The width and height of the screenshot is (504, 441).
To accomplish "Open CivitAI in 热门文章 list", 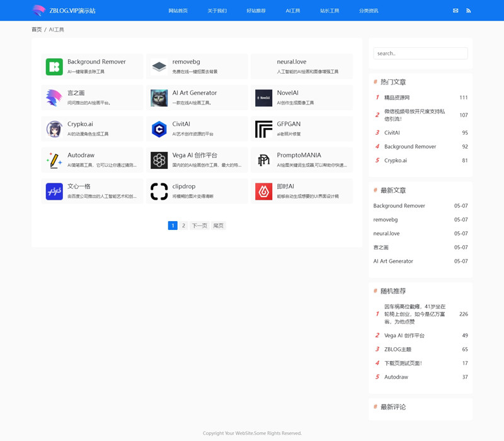I will [x=392, y=133].
